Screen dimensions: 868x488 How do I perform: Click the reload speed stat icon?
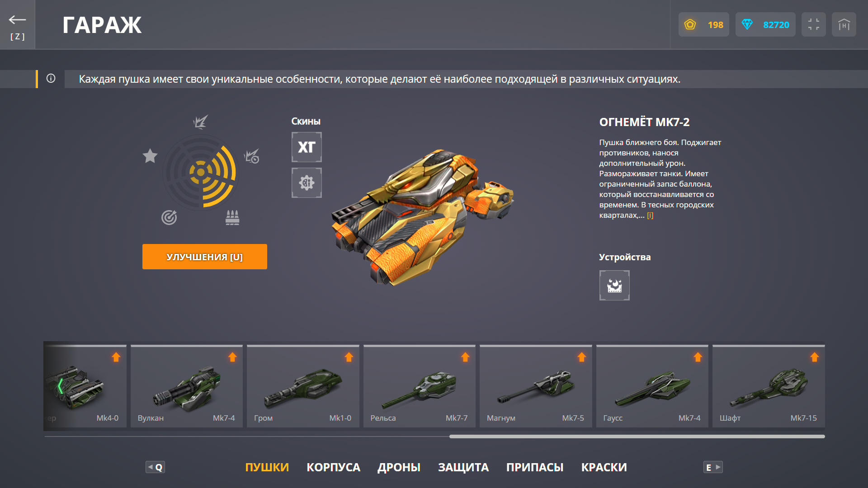click(251, 156)
